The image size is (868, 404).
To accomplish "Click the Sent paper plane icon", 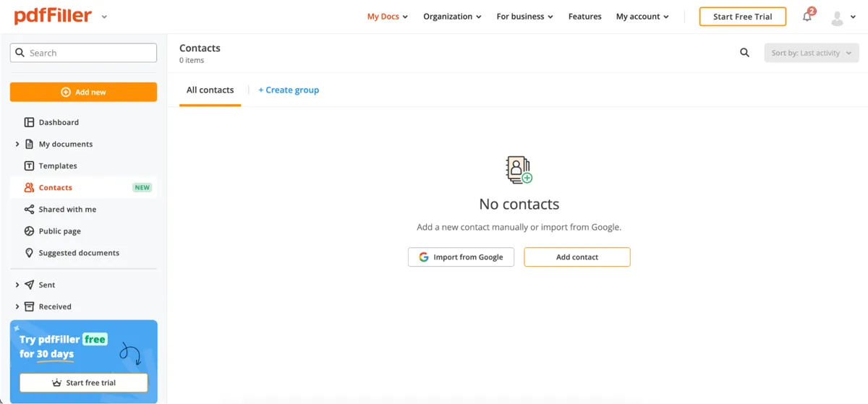I will click(29, 285).
